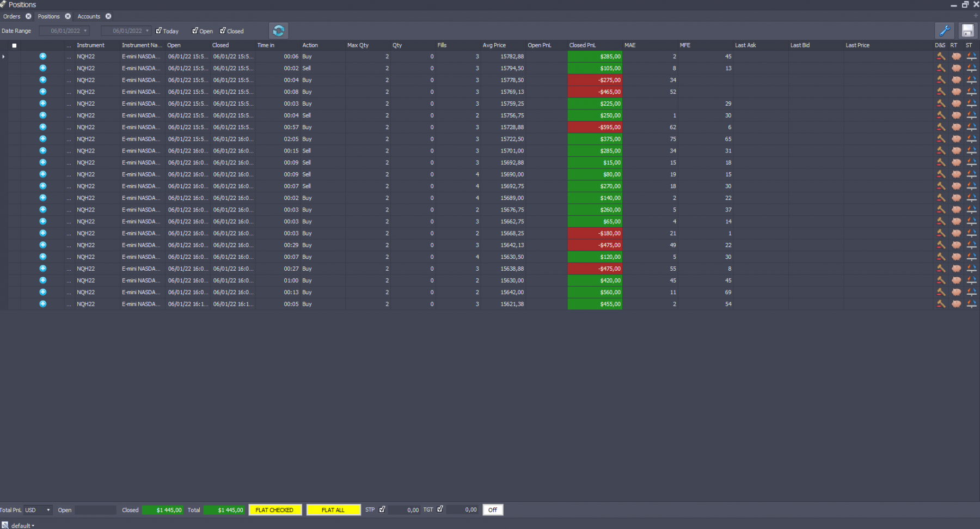Check the select-all checkbox in table header
Screen dimensions: 980x529
pyautogui.click(x=14, y=46)
